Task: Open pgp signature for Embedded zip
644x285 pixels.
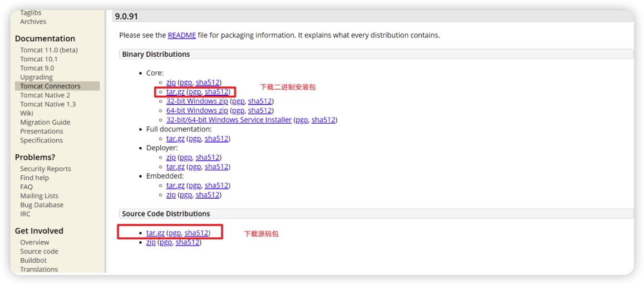Action: click(x=186, y=195)
